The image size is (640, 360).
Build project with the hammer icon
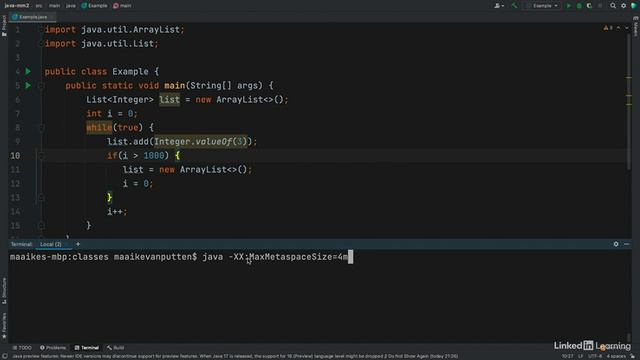[514, 6]
